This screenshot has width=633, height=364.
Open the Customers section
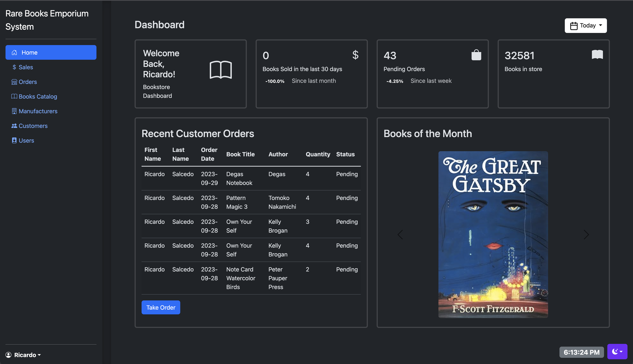click(33, 126)
